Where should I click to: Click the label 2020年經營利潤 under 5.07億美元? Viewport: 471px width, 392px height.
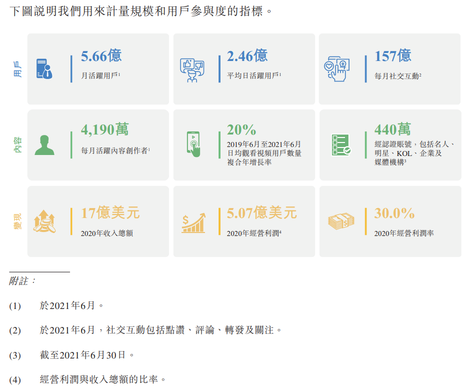(x=254, y=233)
